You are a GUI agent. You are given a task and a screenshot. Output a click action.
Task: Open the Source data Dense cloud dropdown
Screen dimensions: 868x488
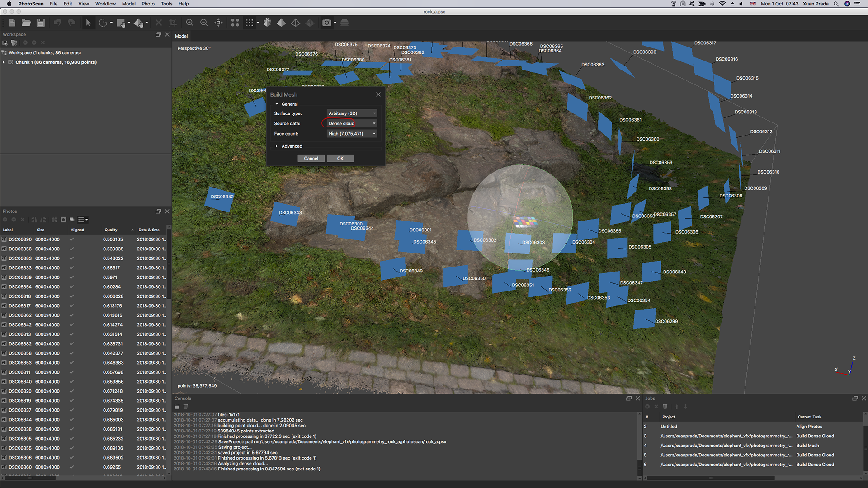[x=352, y=123]
